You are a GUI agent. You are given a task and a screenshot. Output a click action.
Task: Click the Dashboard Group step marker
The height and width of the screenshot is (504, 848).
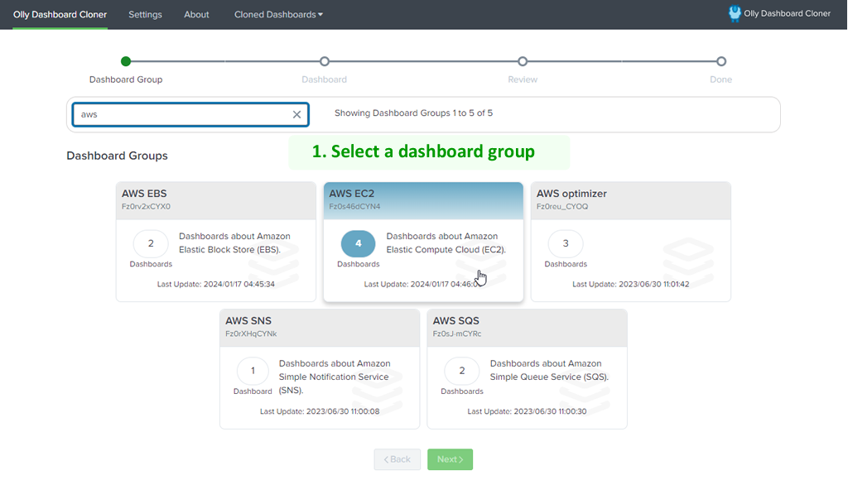126,61
